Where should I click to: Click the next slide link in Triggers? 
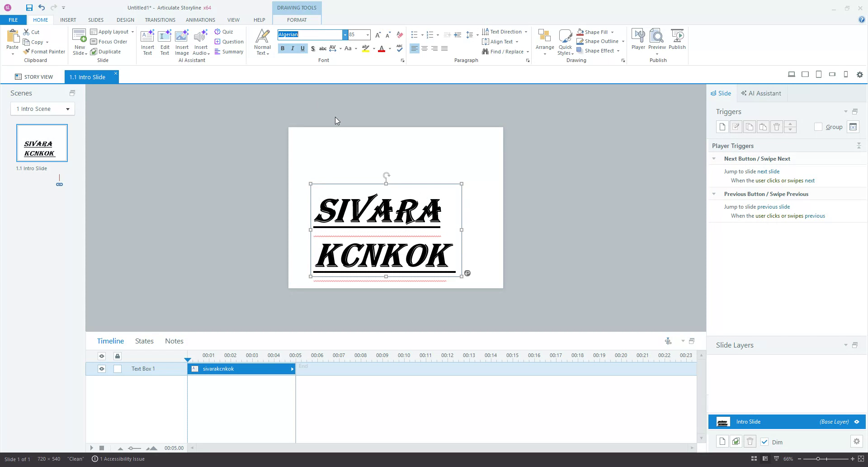768,171
